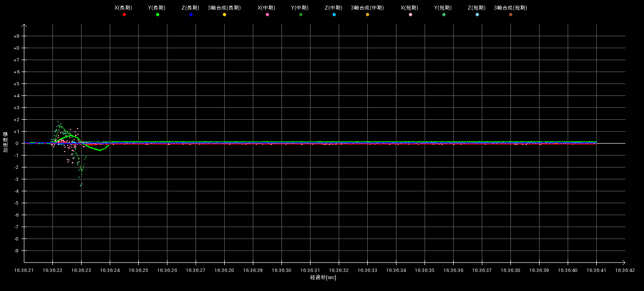The image size is (644, 291).
Task: Select the 16:36:30 time axis label
Action: [281, 270]
